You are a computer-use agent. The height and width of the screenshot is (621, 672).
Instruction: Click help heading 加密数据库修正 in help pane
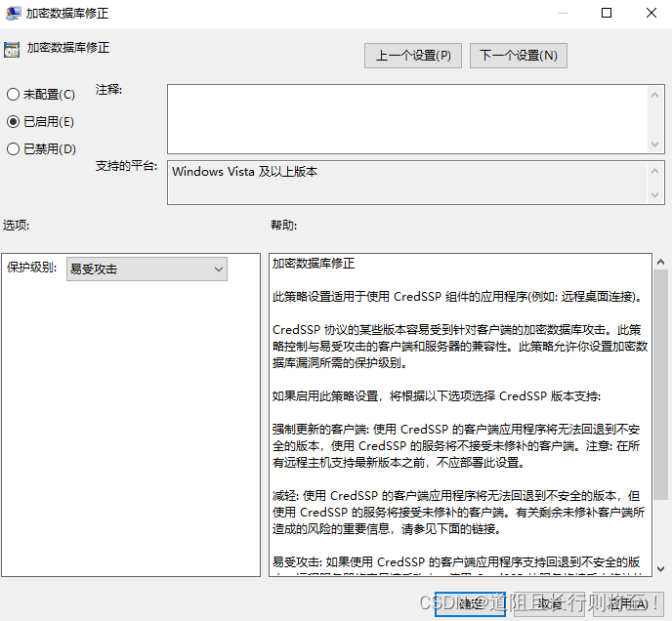(x=314, y=263)
